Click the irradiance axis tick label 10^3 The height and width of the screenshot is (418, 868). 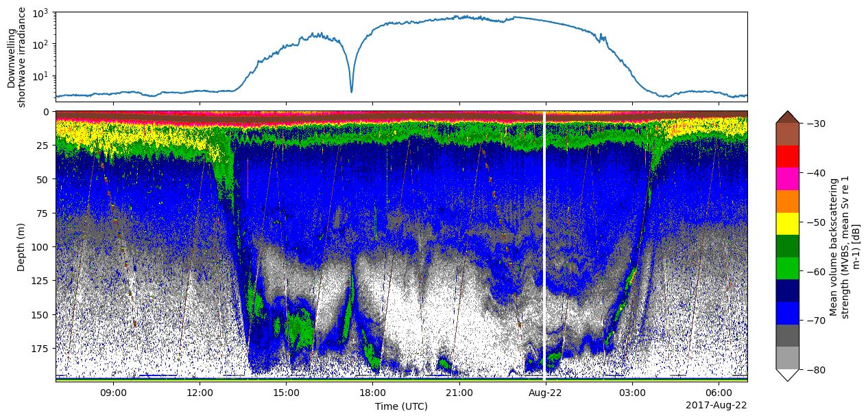coord(42,13)
